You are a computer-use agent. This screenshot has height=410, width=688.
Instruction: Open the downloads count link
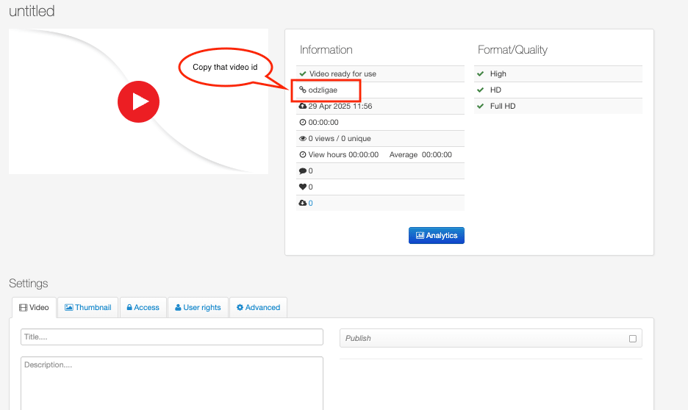[311, 203]
